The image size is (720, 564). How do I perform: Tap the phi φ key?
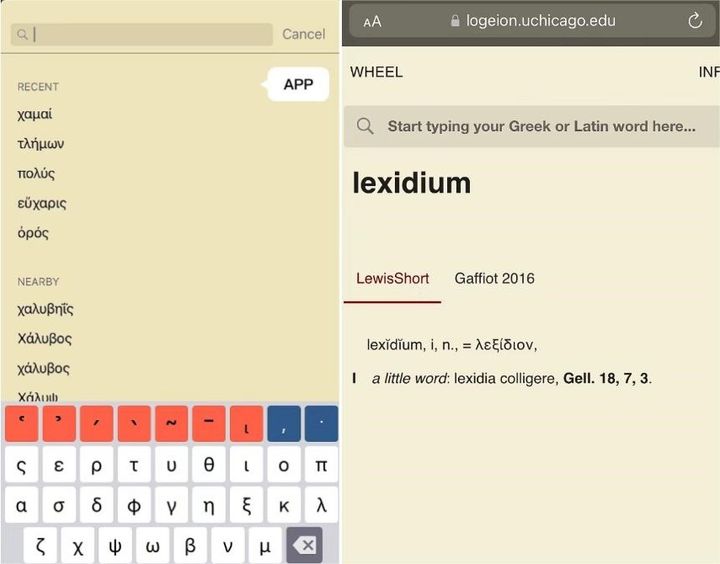tap(134, 505)
